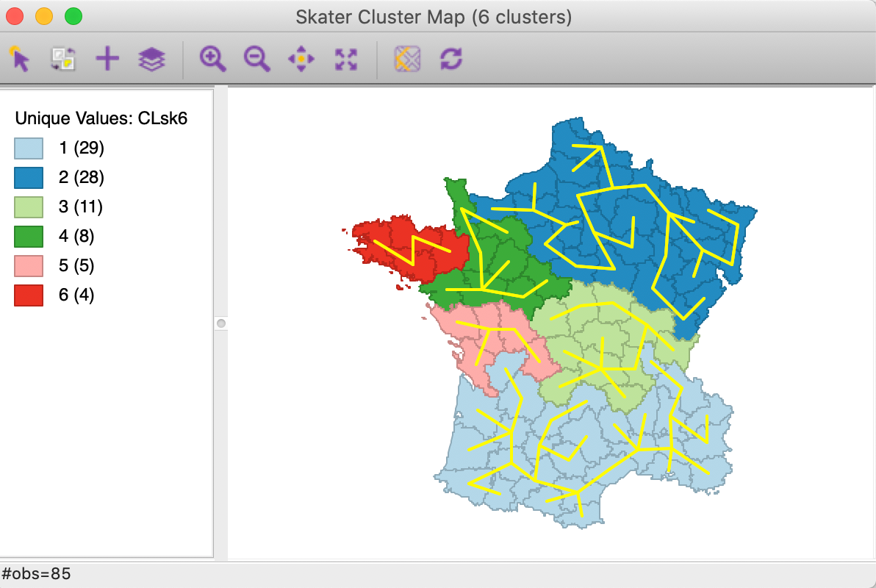Viewport: 876px width, 588px height.
Task: Toggle the Select Basemap icon
Action: tap(407, 59)
